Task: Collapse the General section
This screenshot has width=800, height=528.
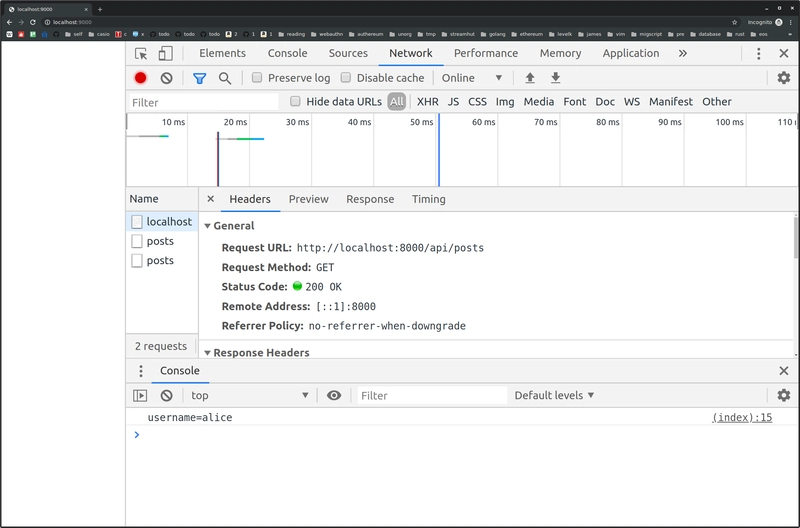Action: point(207,226)
